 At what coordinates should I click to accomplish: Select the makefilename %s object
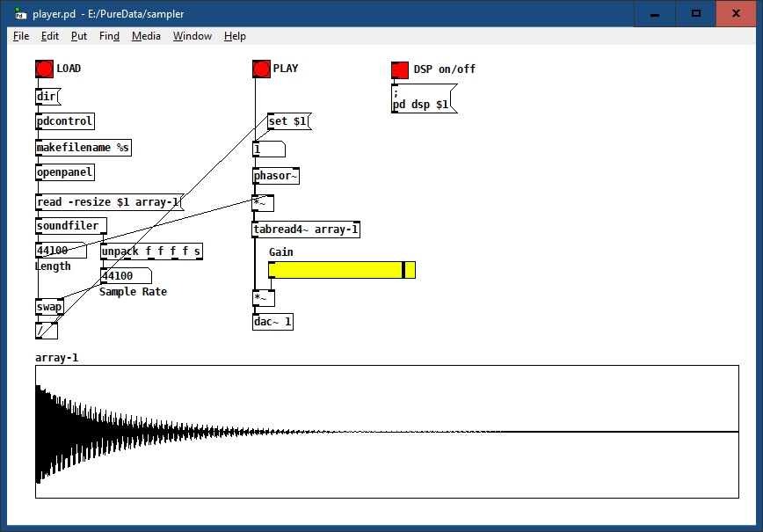(x=84, y=148)
